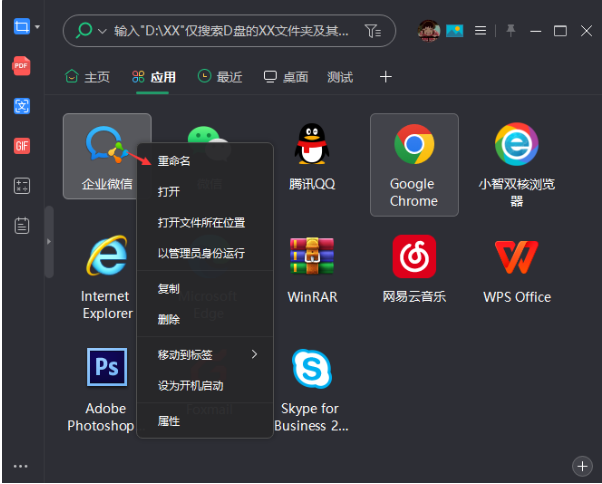Open the wallpaper picture icon
The width and height of the screenshot is (602, 484).
(455, 31)
